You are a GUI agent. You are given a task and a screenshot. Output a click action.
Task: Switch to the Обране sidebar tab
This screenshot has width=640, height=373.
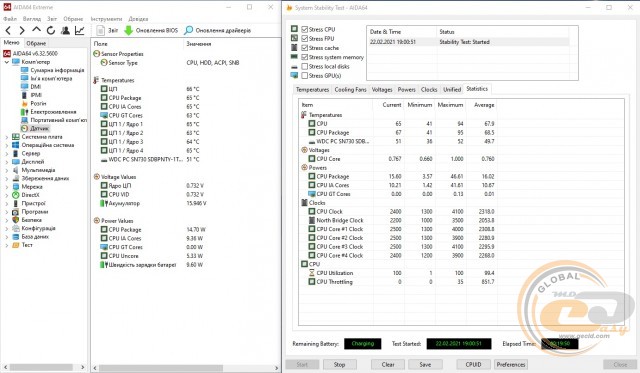[36, 43]
